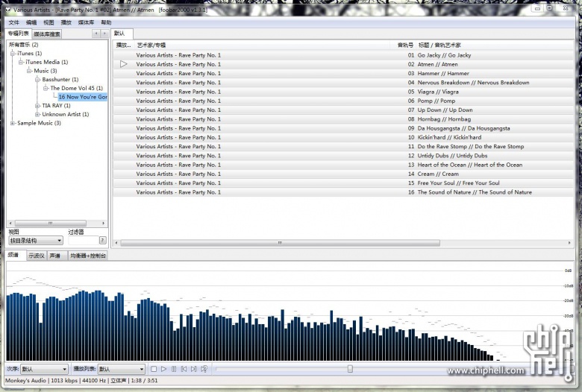Screen dimensions: 582x392
Task: Collapse the iTunes (1) tree node
Action: [x=13, y=54]
